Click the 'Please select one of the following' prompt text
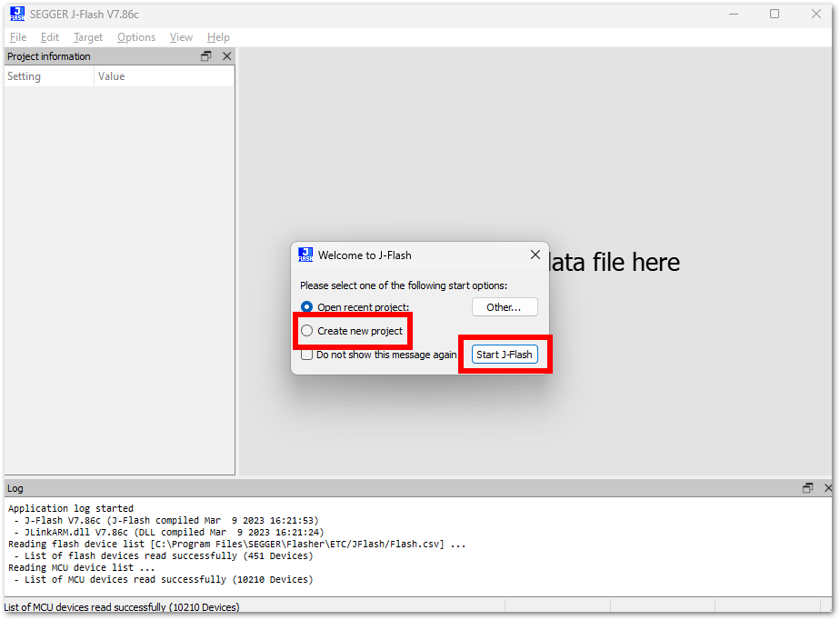Viewport: 840px width, 620px height. point(404,285)
